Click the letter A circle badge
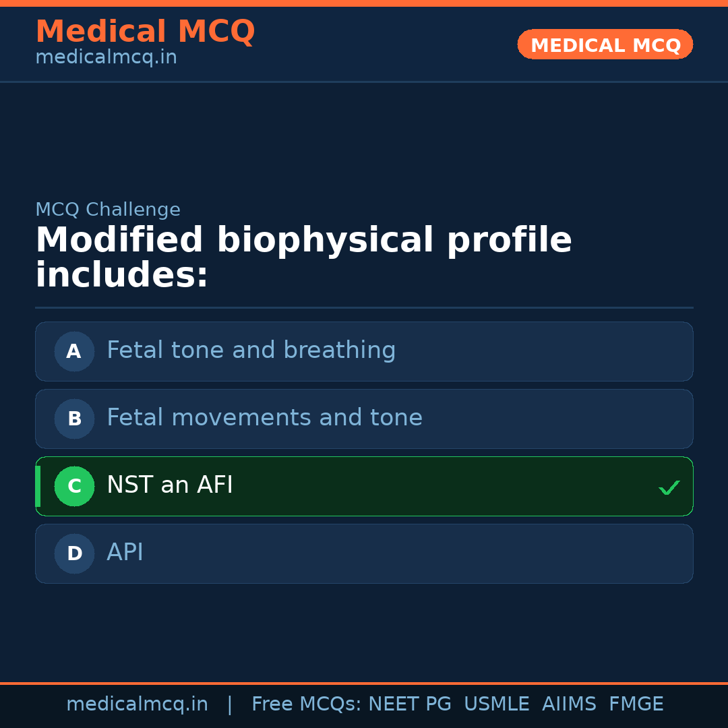This screenshot has height=728, width=728. [x=74, y=351]
